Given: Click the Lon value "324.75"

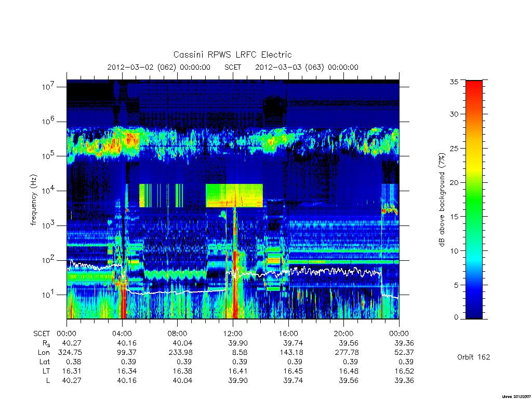Looking at the screenshot, I should tap(70, 352).
